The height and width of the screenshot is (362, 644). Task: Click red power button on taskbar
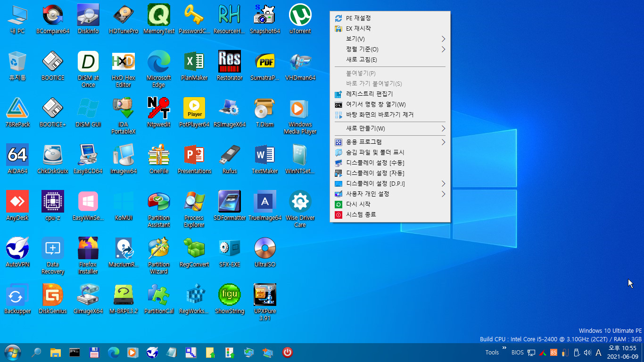pos(287,352)
